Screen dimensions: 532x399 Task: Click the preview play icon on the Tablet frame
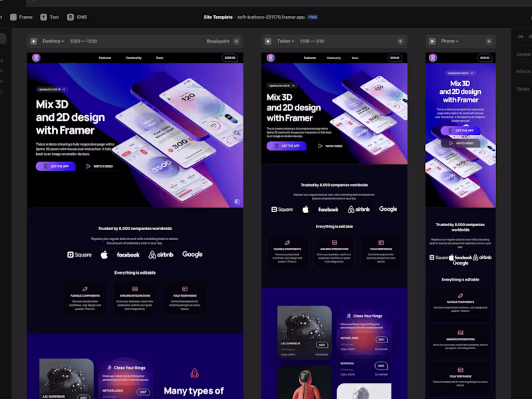(x=268, y=41)
